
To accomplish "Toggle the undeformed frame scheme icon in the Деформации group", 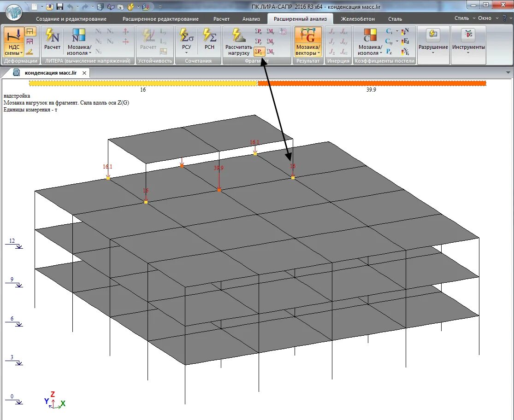I will click(x=30, y=31).
